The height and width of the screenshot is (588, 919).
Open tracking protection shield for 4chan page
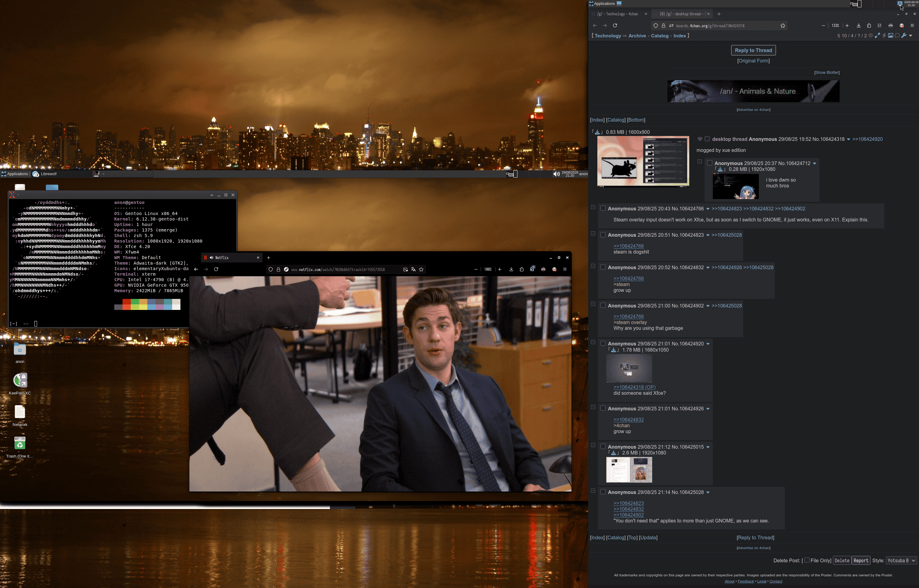click(656, 26)
